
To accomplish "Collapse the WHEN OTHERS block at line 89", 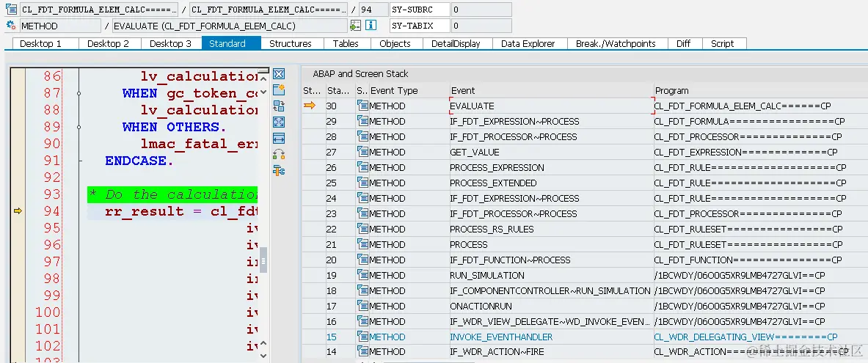I will coord(79,127).
